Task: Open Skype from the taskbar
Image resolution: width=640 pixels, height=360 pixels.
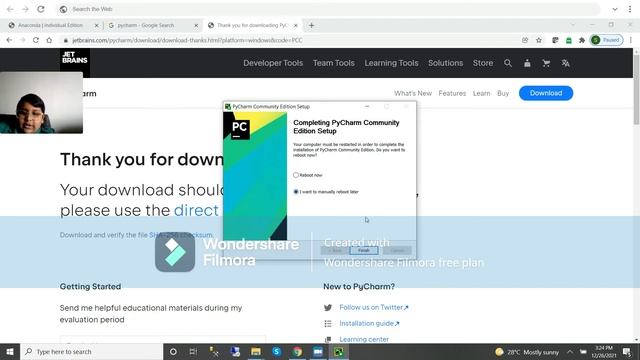Action: click(276, 351)
